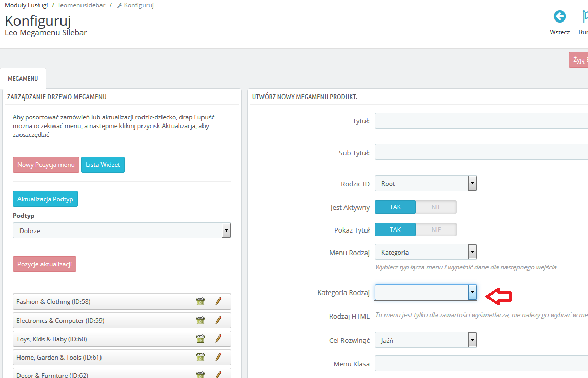Edit Fashion & Clothing with pencil icon
Screen dimensions: 588x378
pos(218,301)
